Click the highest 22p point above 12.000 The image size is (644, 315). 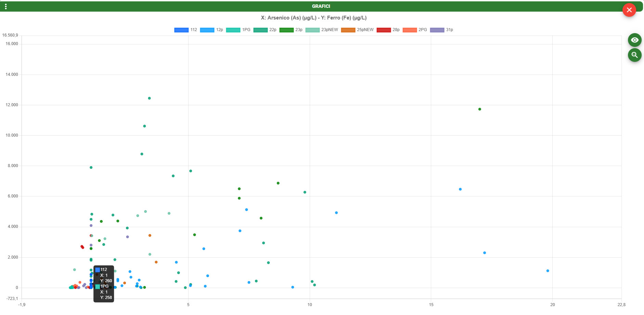click(x=149, y=98)
